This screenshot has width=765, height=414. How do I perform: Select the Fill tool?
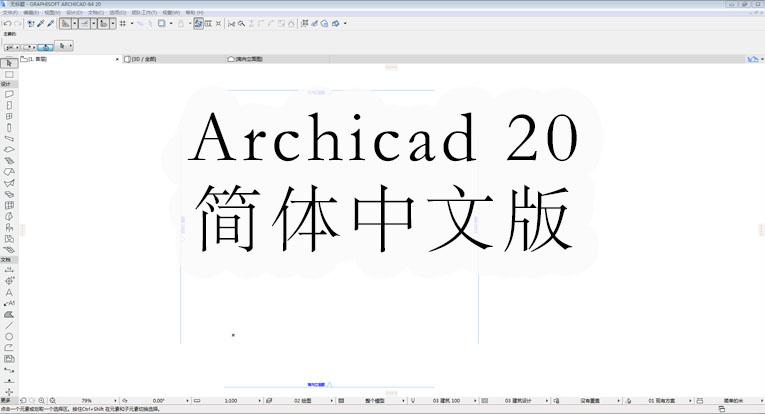9,315
